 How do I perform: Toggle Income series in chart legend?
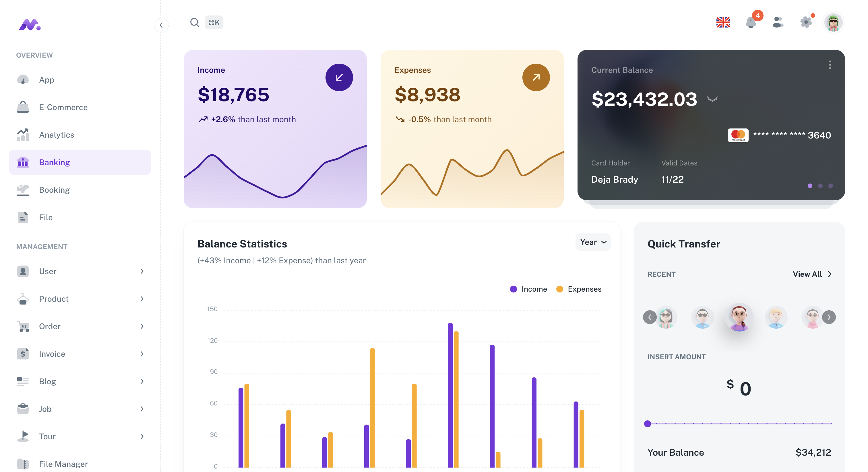(x=528, y=289)
